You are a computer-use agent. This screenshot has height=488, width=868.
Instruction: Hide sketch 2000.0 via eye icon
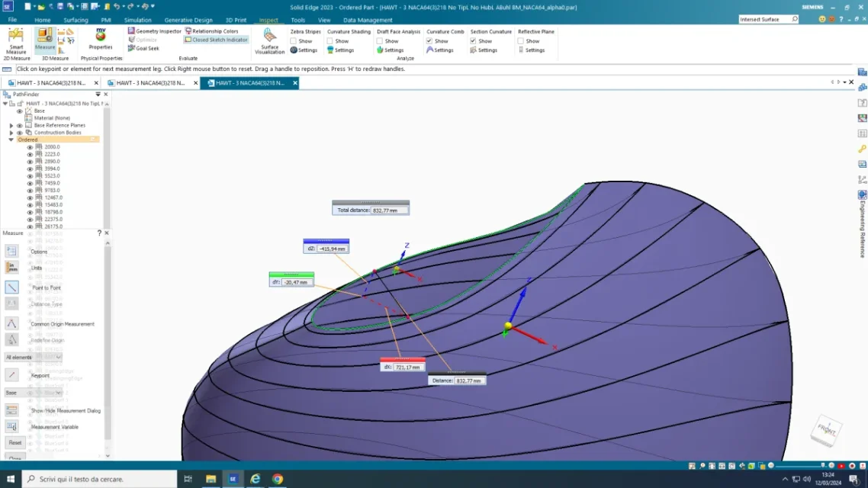coord(30,147)
